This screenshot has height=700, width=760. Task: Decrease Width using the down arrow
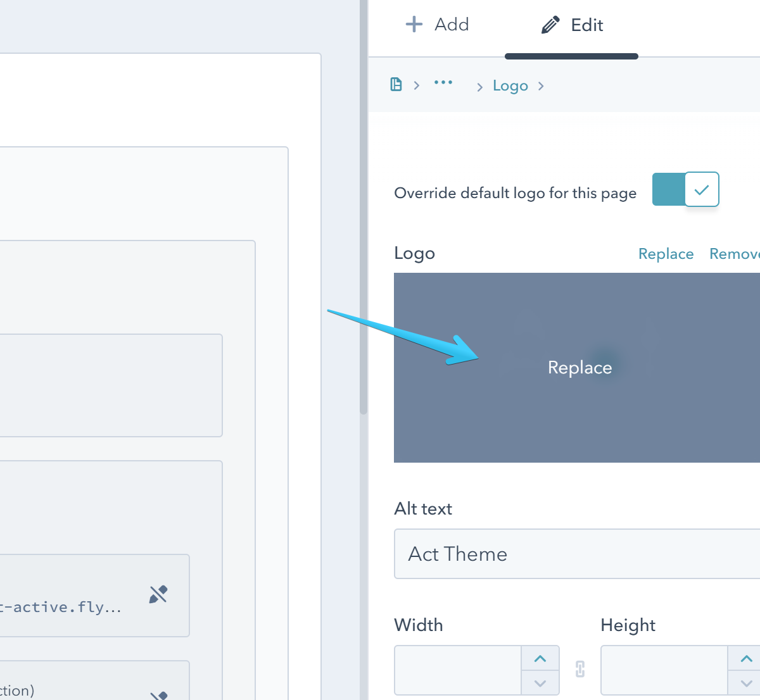[540, 683]
